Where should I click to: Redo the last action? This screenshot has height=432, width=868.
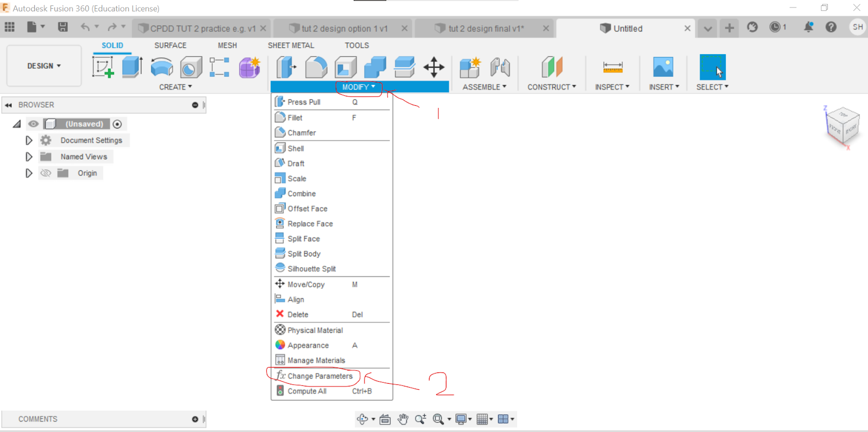click(112, 27)
